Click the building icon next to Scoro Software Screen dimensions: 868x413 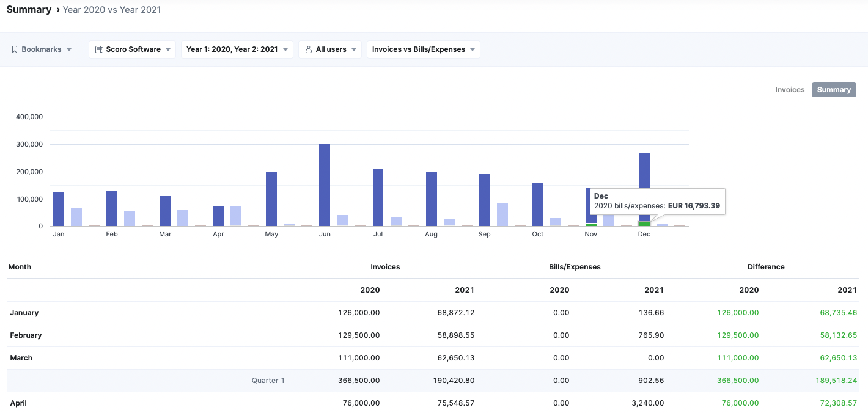(99, 49)
